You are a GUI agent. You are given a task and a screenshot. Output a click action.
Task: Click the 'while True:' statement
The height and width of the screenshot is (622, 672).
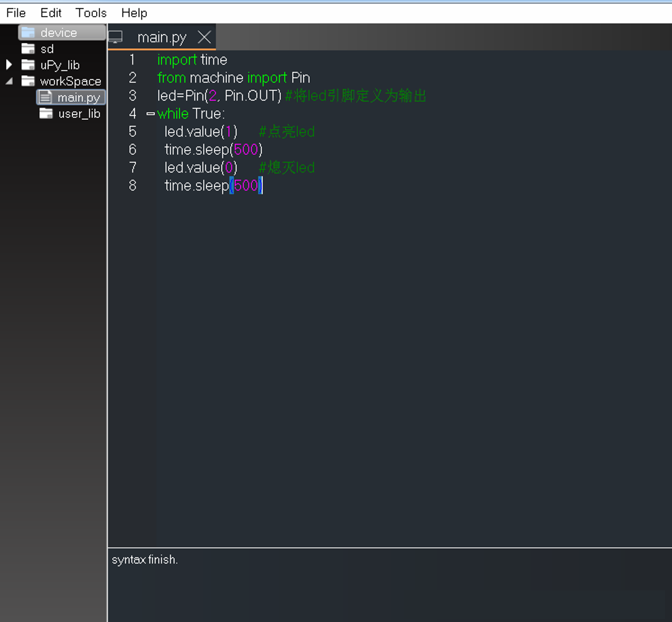[x=190, y=113]
